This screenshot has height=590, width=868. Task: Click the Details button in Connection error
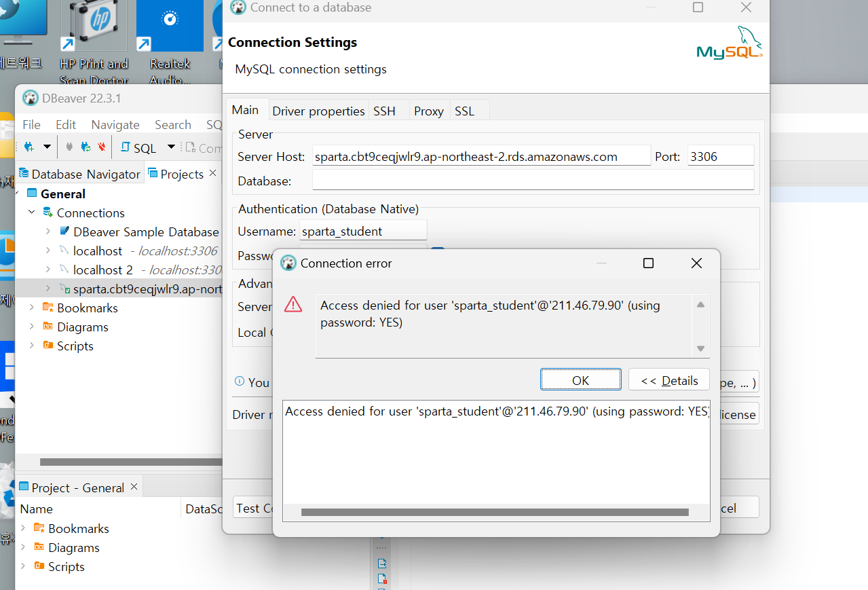tap(668, 380)
